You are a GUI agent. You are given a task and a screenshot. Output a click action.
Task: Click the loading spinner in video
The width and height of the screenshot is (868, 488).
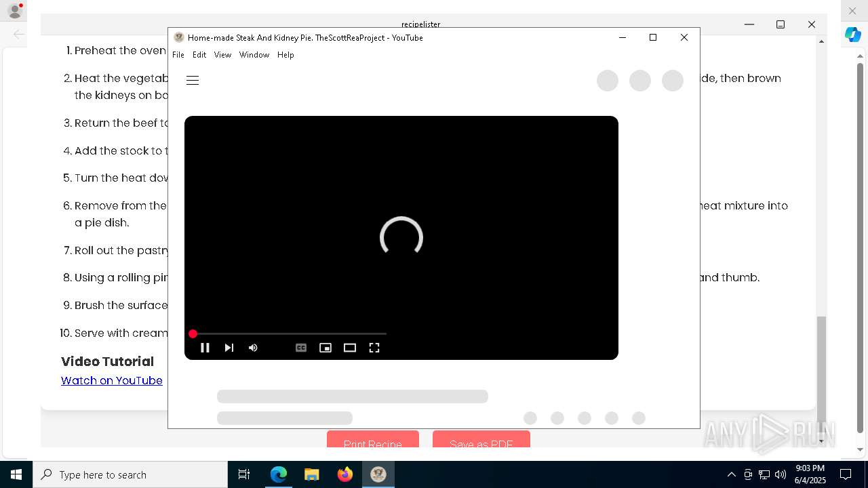click(x=401, y=238)
